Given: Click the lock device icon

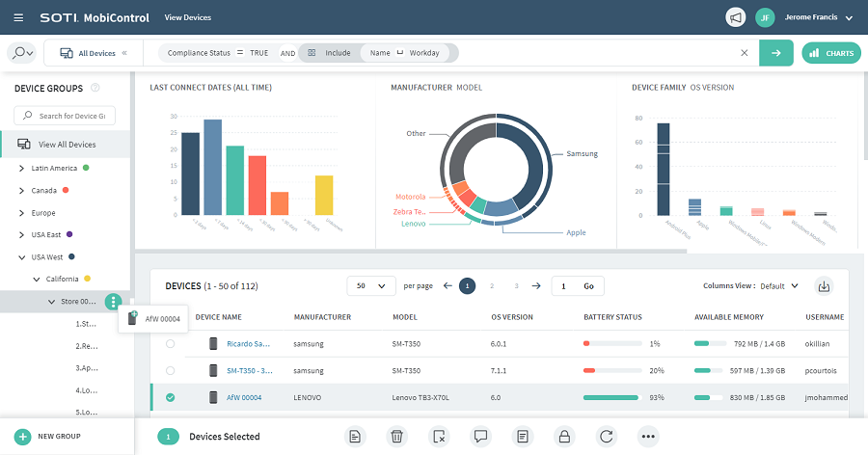Looking at the screenshot, I should [x=564, y=437].
